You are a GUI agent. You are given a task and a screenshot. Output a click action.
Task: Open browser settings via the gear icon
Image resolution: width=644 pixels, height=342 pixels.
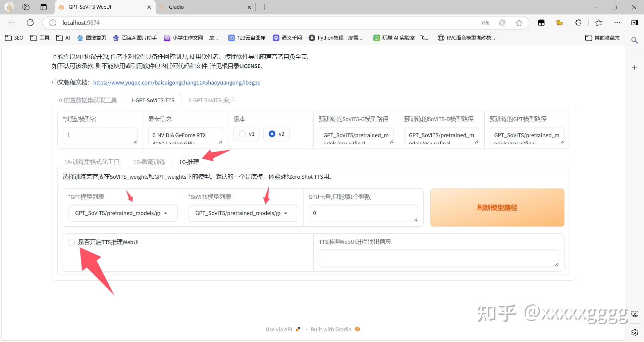[x=635, y=332]
